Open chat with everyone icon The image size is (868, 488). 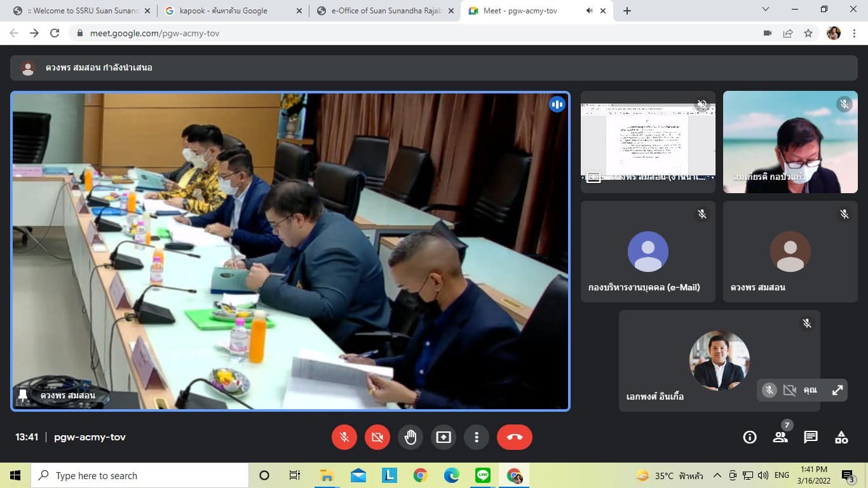(x=811, y=437)
